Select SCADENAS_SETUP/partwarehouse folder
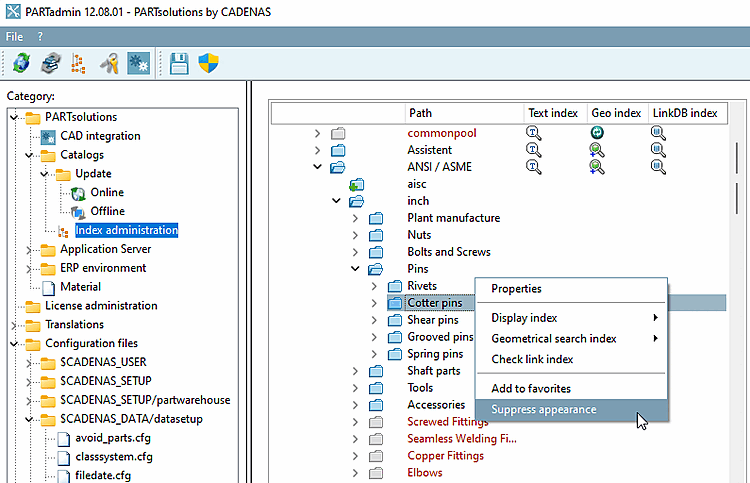Image resolution: width=750 pixels, height=483 pixels. (x=145, y=400)
